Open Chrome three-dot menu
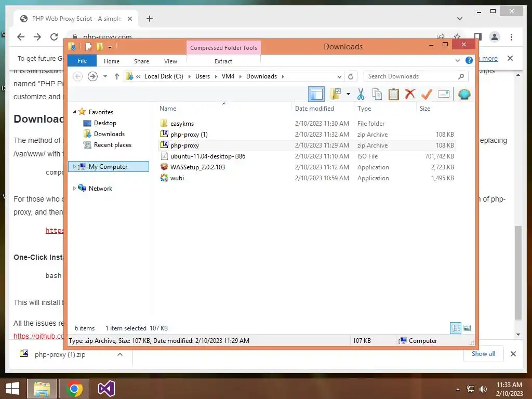 [x=511, y=37]
